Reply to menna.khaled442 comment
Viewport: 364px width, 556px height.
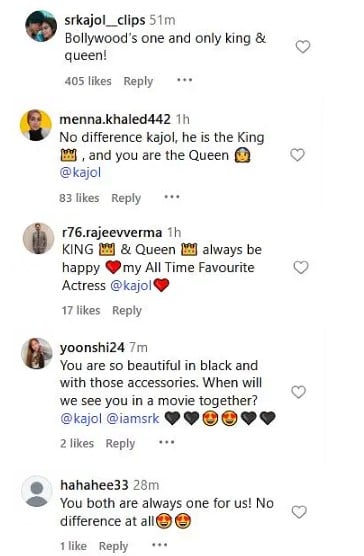(x=126, y=198)
